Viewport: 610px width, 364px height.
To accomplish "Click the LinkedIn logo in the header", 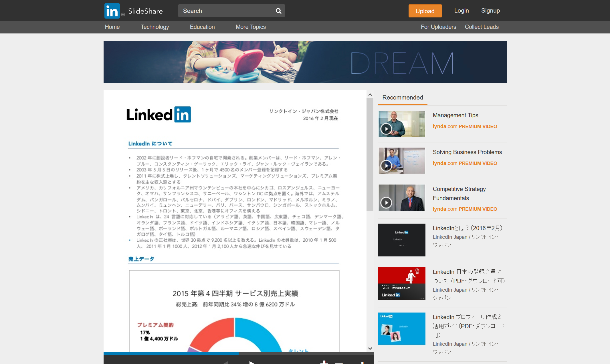I will click(112, 11).
